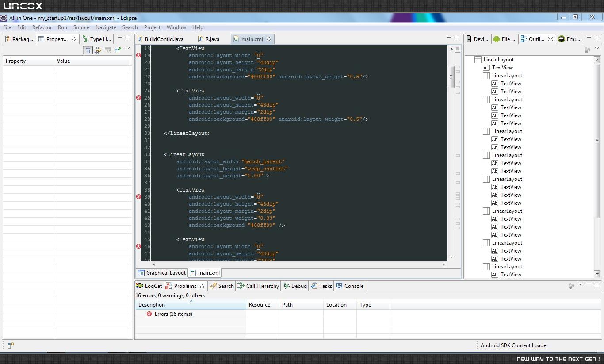Open the Project menu

point(152,27)
